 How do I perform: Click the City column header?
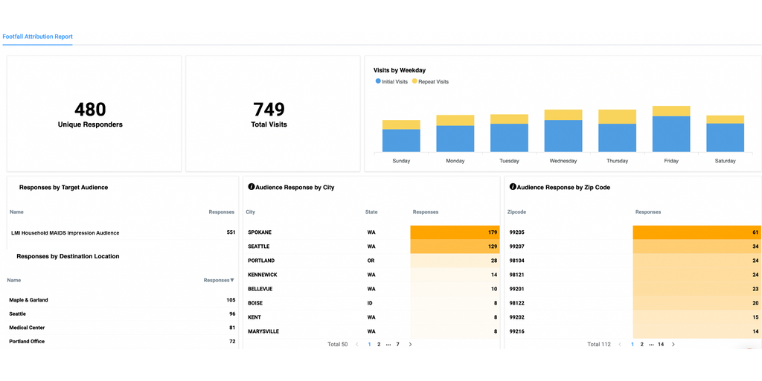(250, 212)
